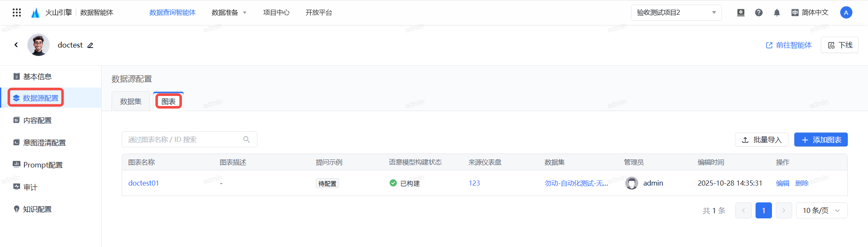The width and height of the screenshot is (868, 247).
Task: Click the 待配置 tag
Action: tap(327, 183)
